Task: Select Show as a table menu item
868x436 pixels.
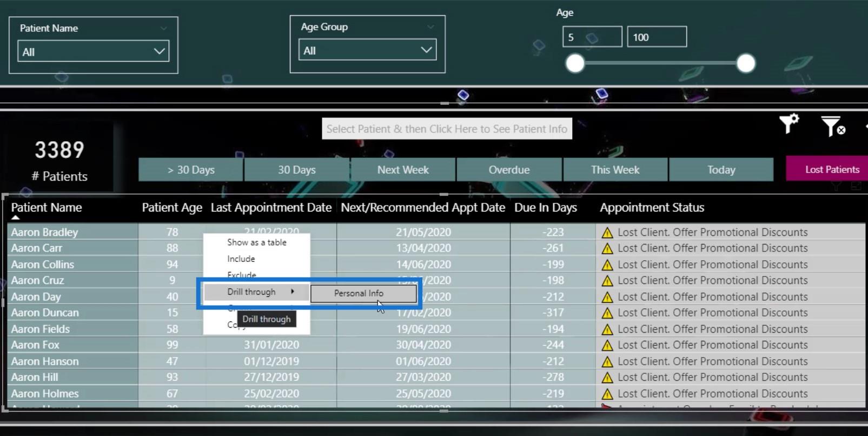Action: tap(256, 242)
